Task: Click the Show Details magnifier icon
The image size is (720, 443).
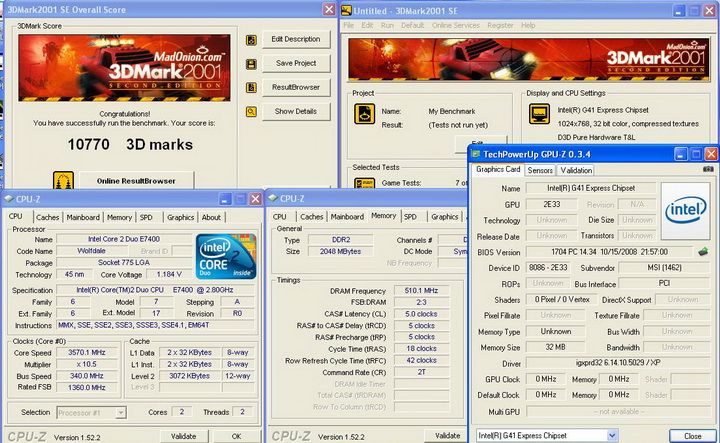Action: click(251, 111)
